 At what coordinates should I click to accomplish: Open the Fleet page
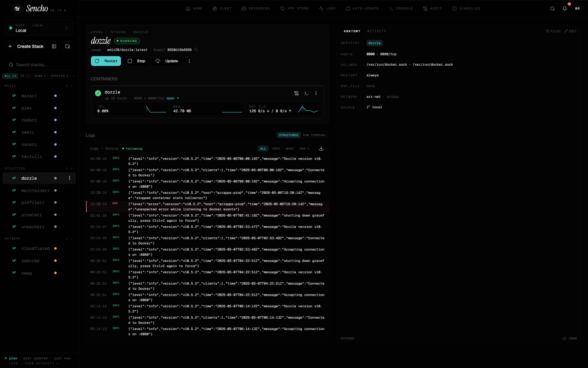pos(222,9)
